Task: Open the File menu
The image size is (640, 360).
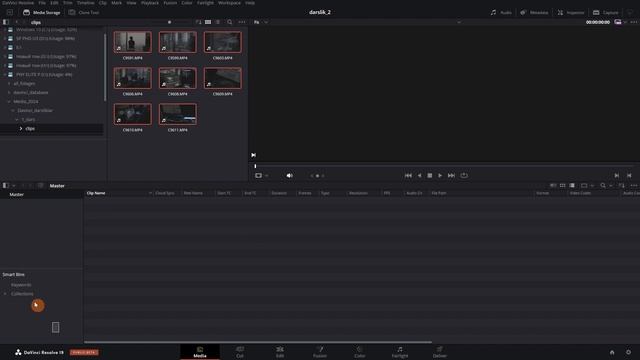Action: pos(42,3)
